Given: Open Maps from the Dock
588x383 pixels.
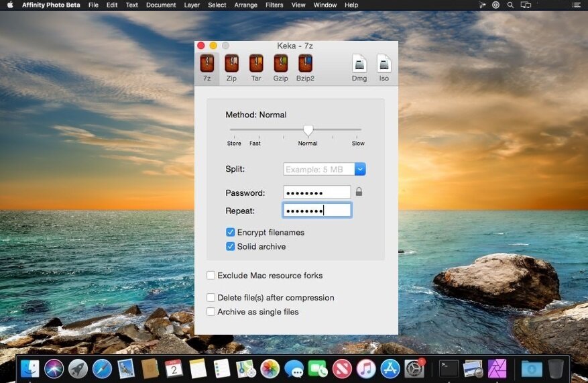Looking at the screenshot, I should click(x=246, y=368).
